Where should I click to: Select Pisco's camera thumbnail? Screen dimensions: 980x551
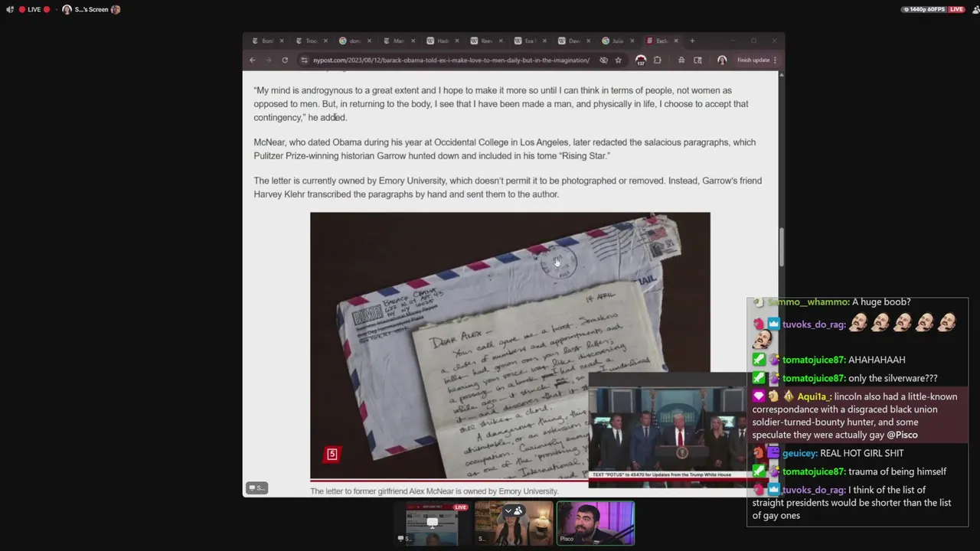pos(595,523)
